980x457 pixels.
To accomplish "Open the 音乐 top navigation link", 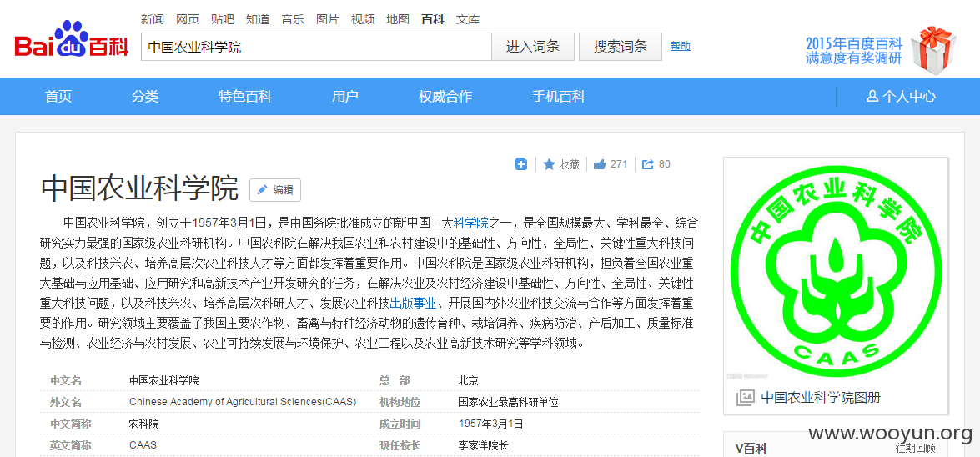I will 293,18.
